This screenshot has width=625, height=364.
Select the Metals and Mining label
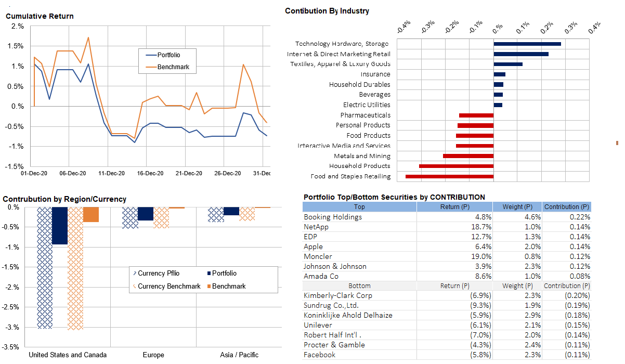click(x=362, y=156)
